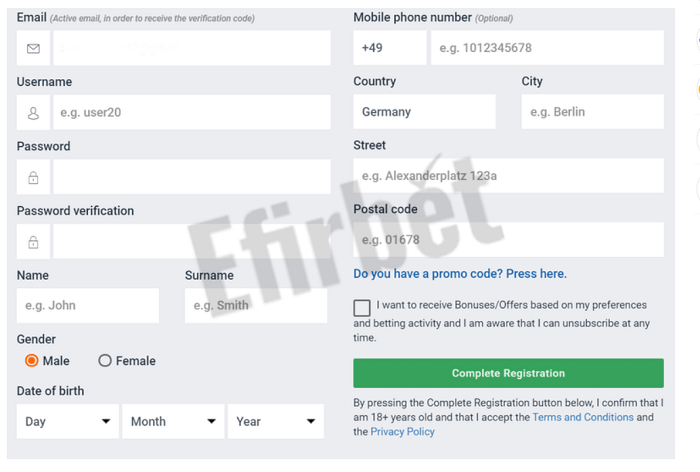Open the Terms and Conditions link

[583, 417]
